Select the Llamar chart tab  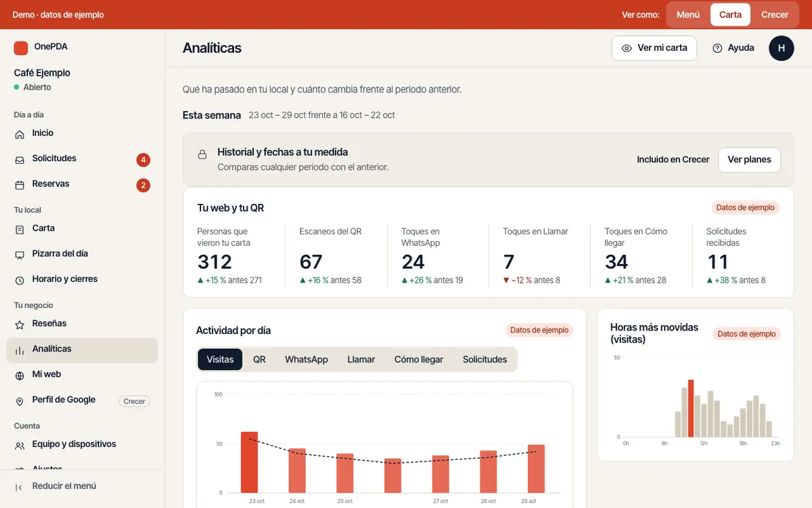point(361,360)
